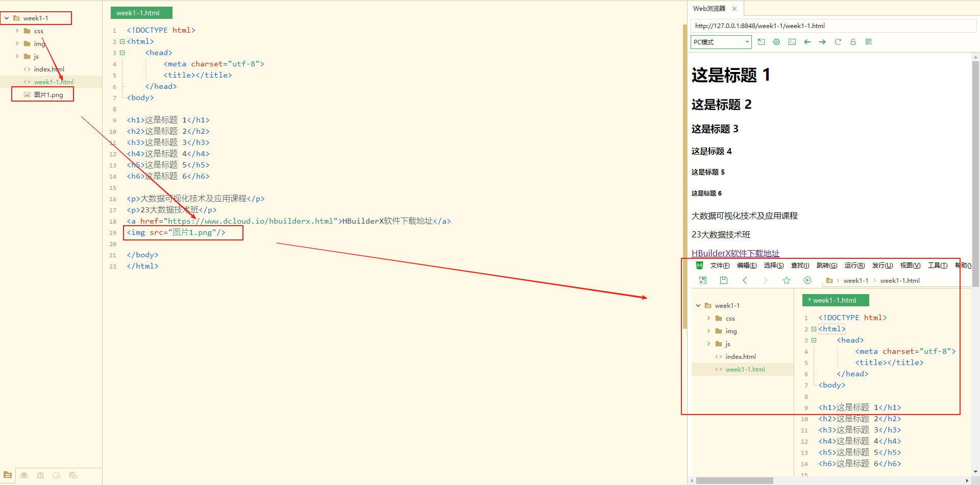Fold the head tag at line 3

click(x=122, y=53)
